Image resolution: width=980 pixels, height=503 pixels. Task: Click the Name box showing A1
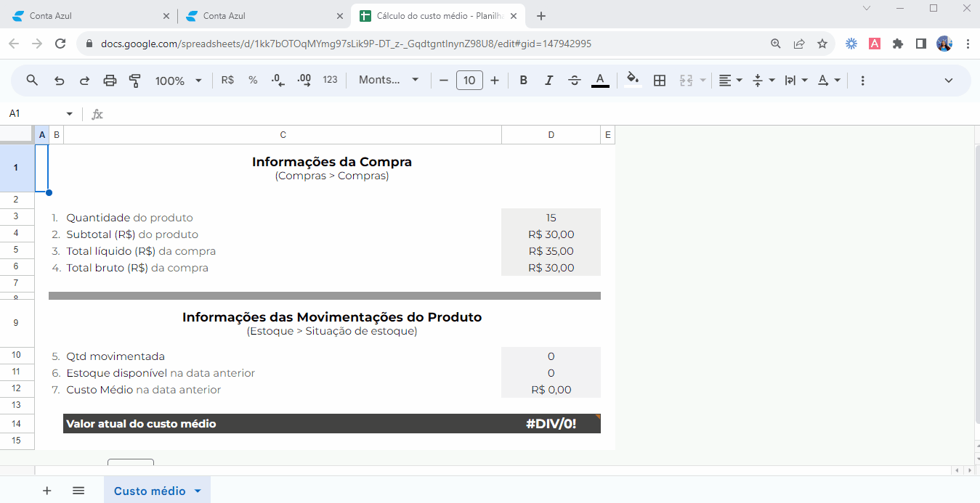tap(33, 114)
